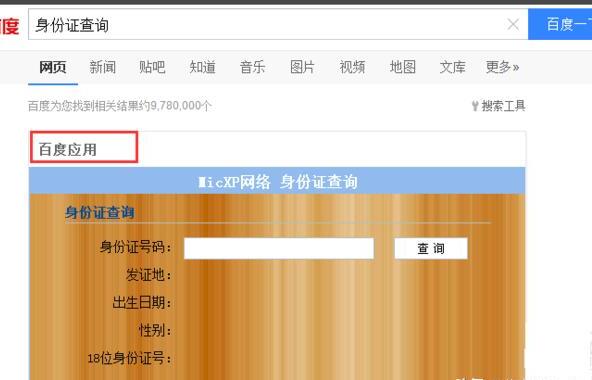Switch to the 图片 tab
The height and width of the screenshot is (380, 592).
tap(302, 68)
